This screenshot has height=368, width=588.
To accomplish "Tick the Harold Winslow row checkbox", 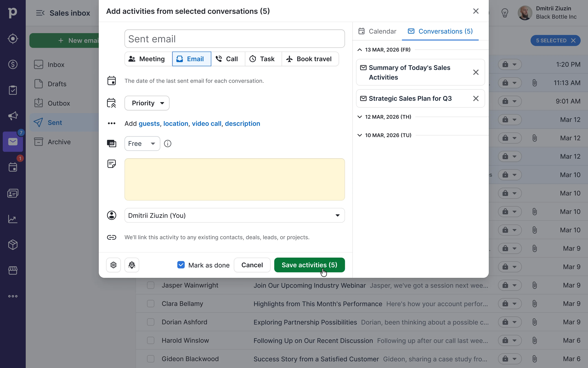I will point(151,340).
